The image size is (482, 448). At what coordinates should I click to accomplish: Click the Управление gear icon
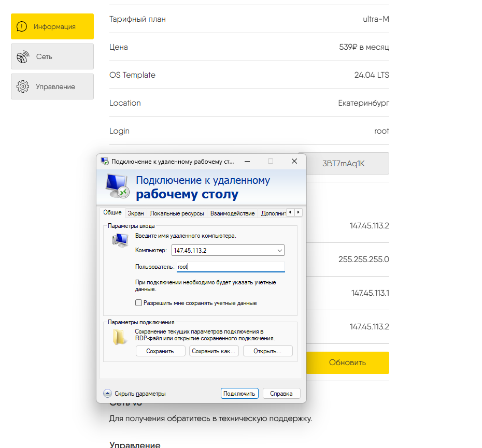click(x=23, y=86)
